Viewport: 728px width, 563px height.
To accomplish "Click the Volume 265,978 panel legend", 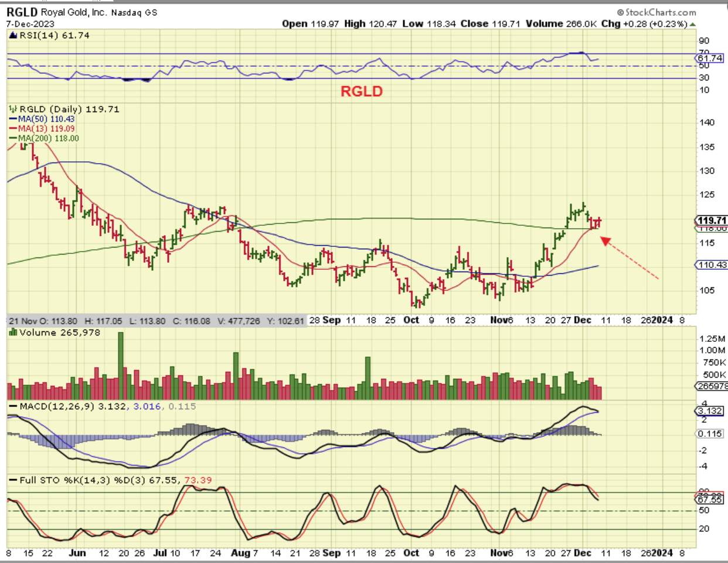I will pos(60,333).
